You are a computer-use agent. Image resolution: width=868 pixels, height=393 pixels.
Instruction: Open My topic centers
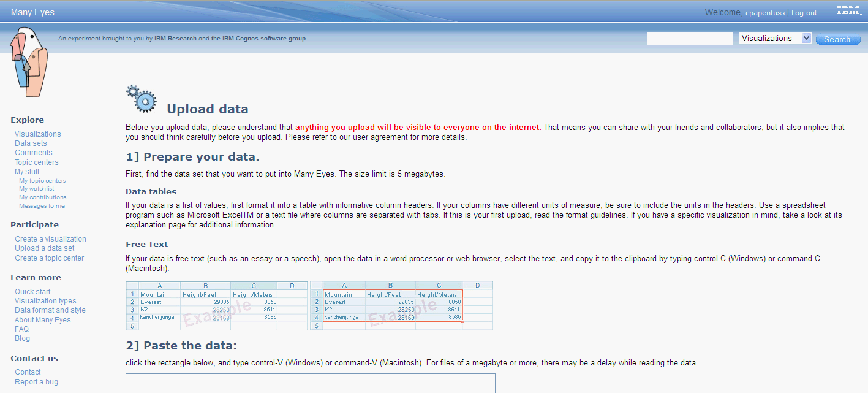coord(42,181)
